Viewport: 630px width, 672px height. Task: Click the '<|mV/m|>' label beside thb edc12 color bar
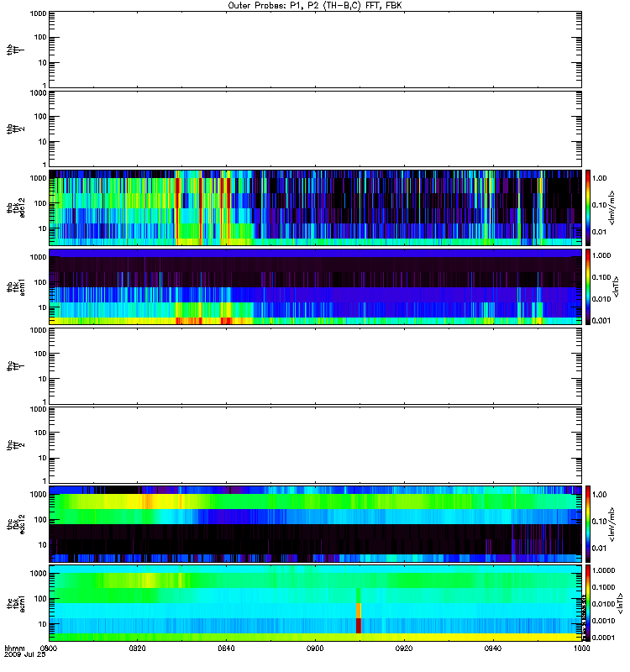pos(612,207)
